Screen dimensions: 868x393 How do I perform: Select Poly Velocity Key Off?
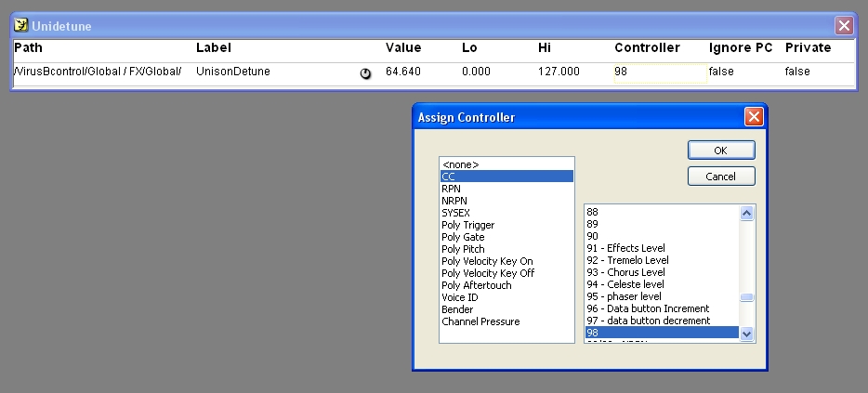click(x=506, y=273)
